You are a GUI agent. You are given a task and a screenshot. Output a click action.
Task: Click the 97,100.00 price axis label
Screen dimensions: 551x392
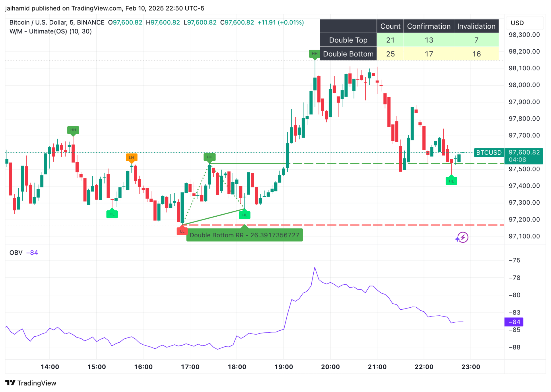[x=524, y=236]
